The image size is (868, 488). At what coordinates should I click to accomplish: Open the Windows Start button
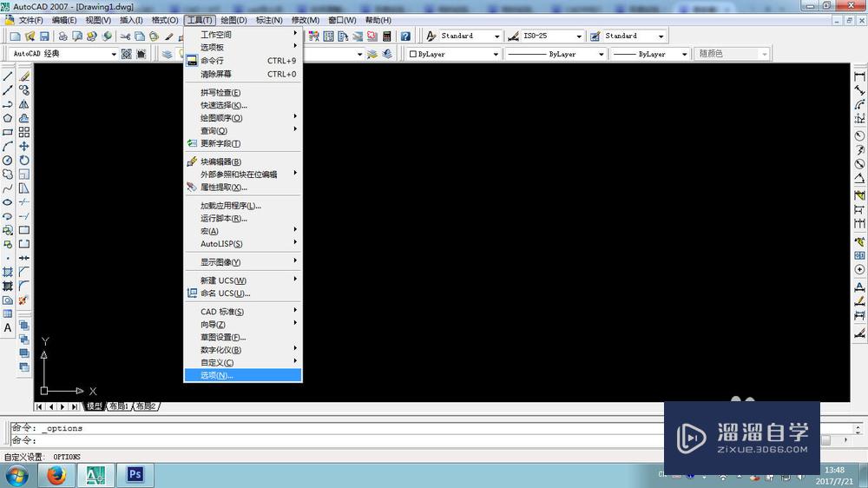coord(16,475)
